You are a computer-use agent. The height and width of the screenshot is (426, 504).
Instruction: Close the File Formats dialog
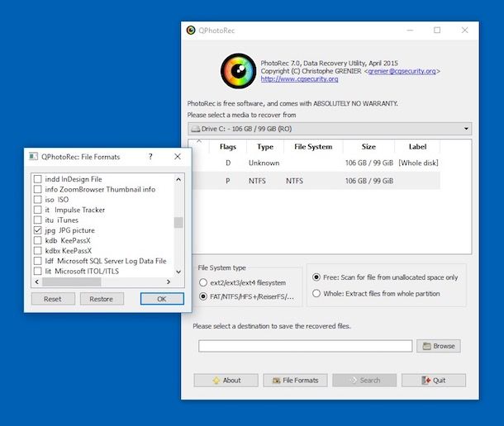pyautogui.click(x=178, y=156)
